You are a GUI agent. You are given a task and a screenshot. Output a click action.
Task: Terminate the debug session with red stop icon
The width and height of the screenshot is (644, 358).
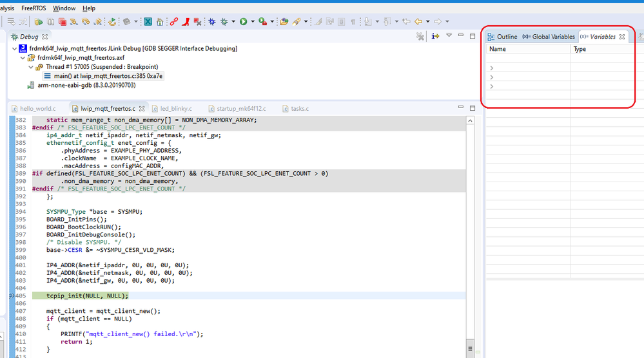[62, 22]
